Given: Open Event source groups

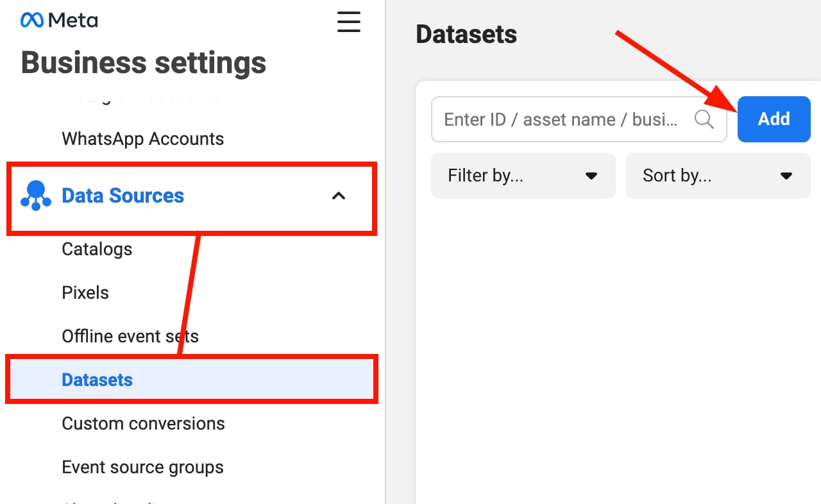Looking at the screenshot, I should point(142,467).
